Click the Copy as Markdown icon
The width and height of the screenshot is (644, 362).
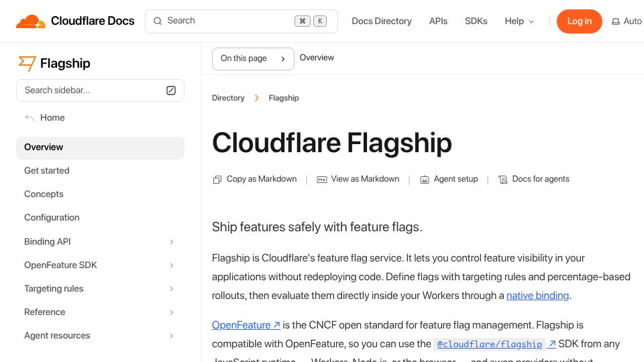point(217,180)
